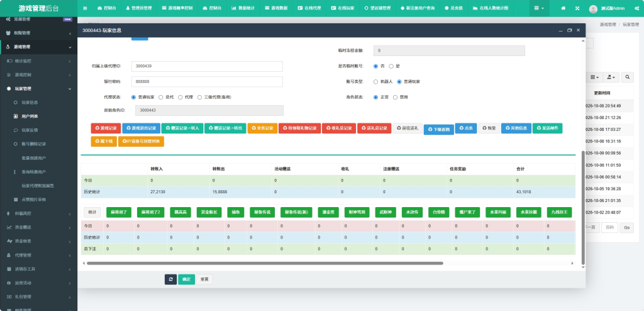Collapse 游戏管理 sidebar section
Image resolution: width=644 pixels, height=311 pixels.
tap(38, 47)
